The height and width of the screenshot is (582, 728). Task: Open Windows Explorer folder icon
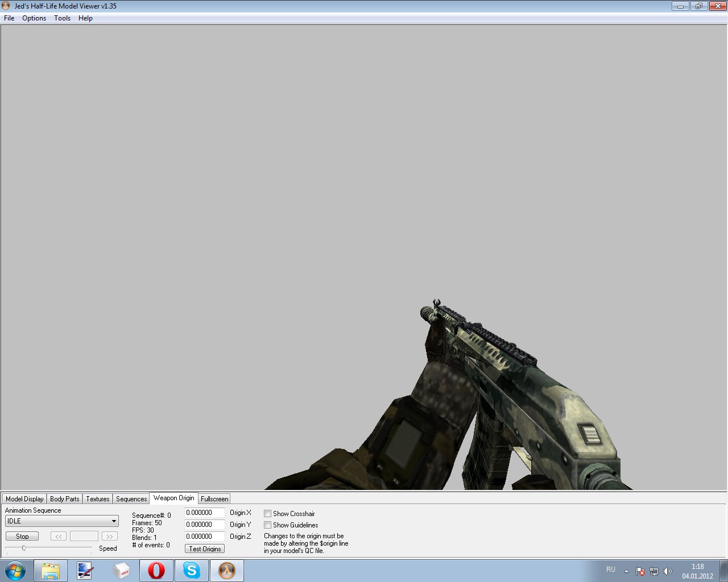click(50, 571)
